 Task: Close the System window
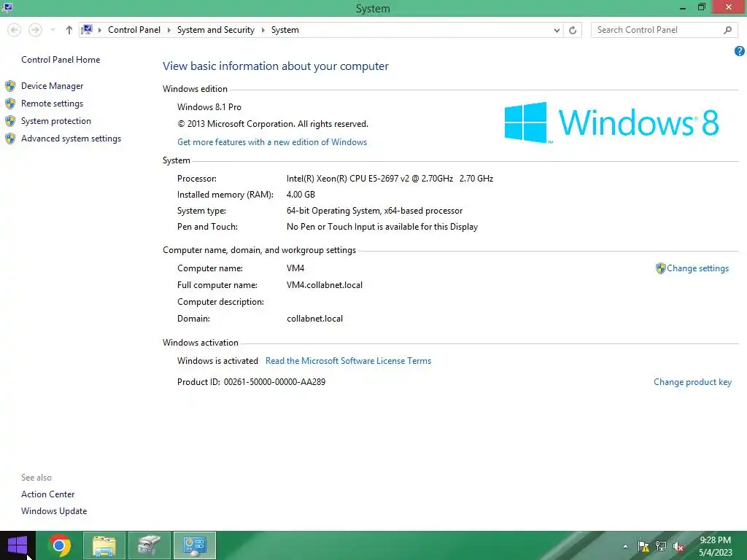pos(729,7)
